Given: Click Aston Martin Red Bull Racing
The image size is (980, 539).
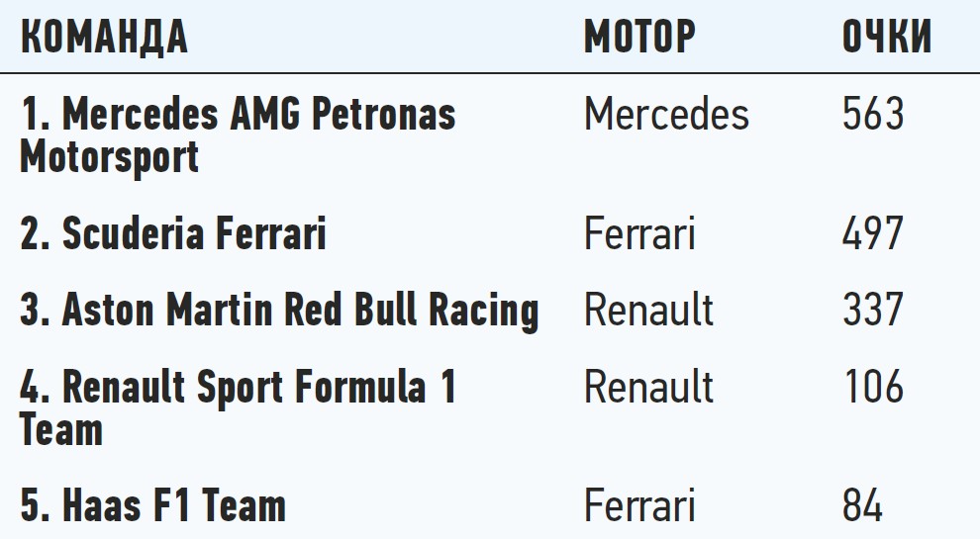Looking at the screenshot, I should (279, 310).
